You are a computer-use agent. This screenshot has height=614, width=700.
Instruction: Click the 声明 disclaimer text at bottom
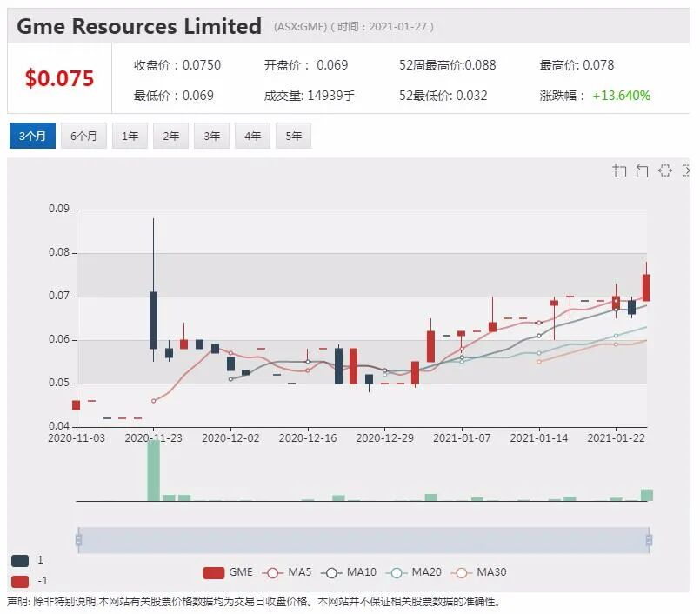253,602
